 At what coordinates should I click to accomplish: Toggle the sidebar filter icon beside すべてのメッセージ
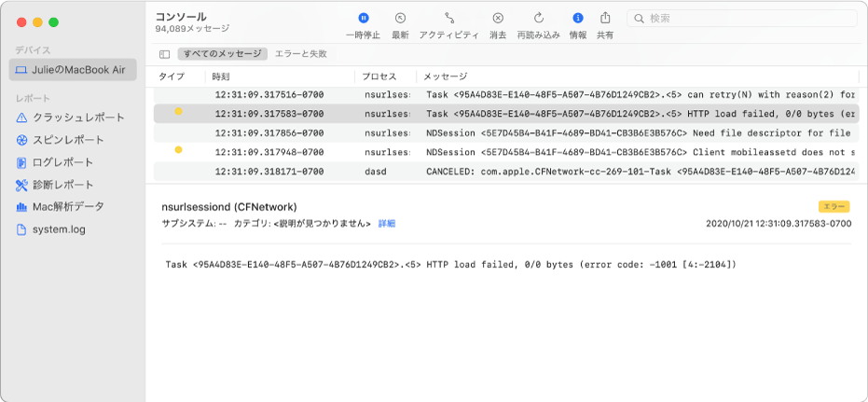click(164, 54)
